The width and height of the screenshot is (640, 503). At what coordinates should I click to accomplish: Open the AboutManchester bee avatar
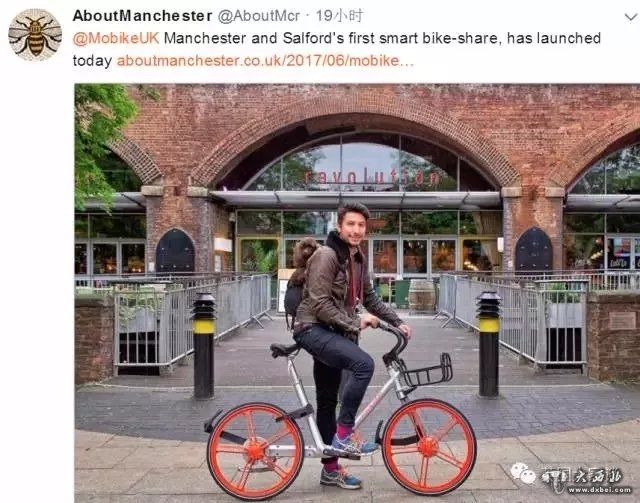click(35, 35)
